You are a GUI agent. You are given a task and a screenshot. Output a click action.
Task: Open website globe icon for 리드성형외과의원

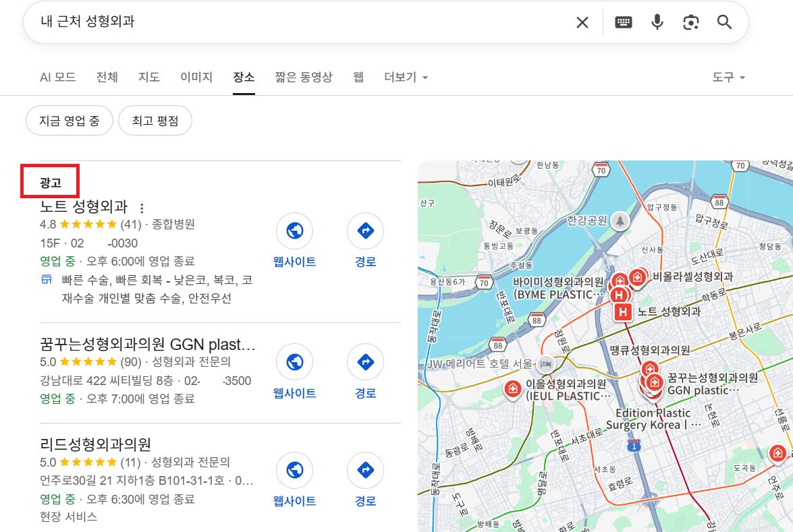click(294, 470)
